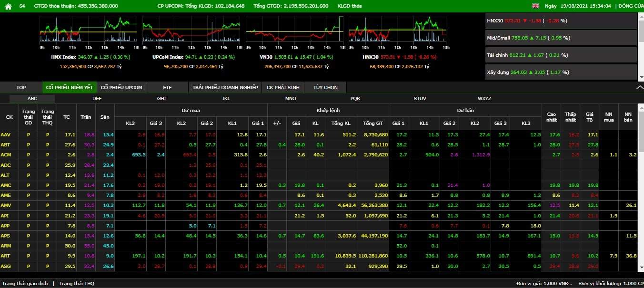Click the index list scroll-down arrow
This screenshot has width=644, height=288.
click(641, 77)
